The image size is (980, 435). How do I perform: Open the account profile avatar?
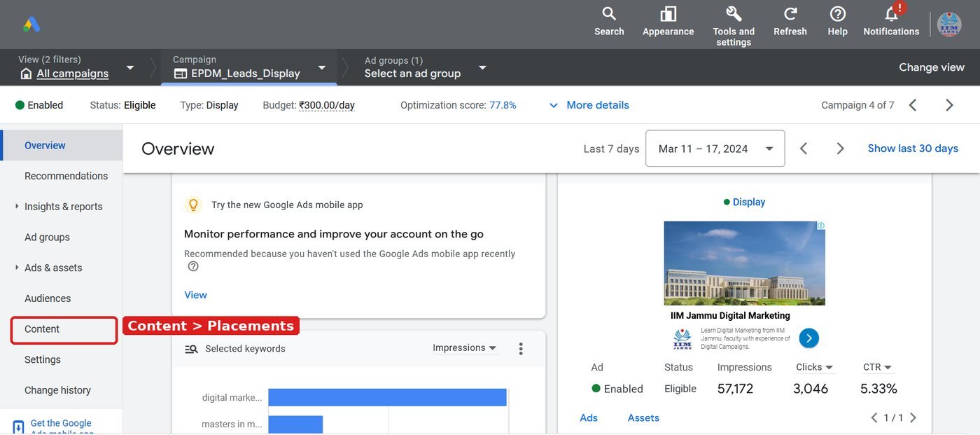pyautogui.click(x=950, y=24)
